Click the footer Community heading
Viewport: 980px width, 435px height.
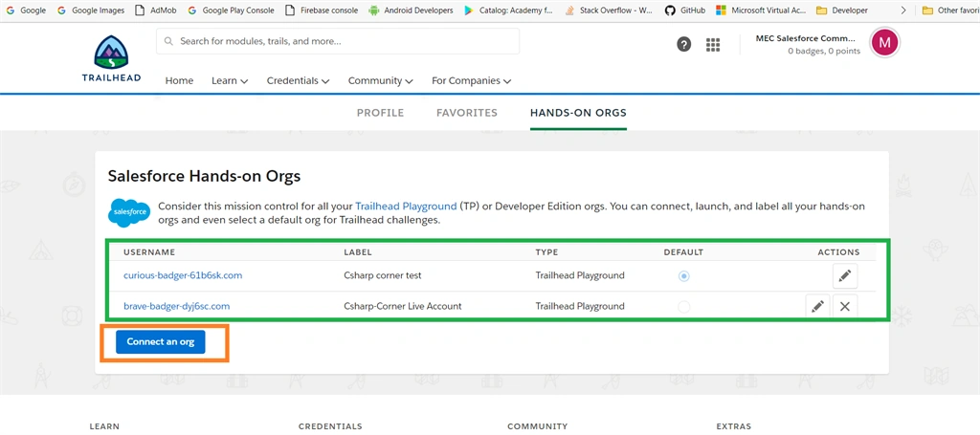pos(538,426)
